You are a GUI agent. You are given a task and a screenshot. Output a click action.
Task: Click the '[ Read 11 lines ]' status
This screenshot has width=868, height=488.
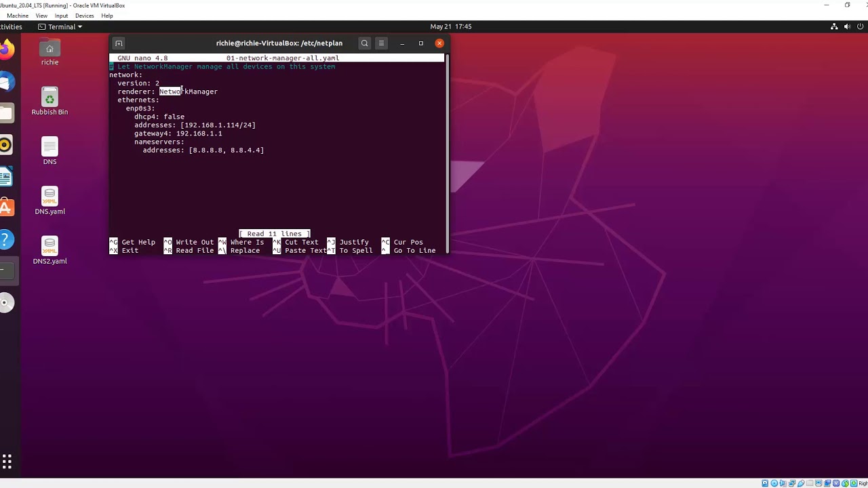click(275, 234)
